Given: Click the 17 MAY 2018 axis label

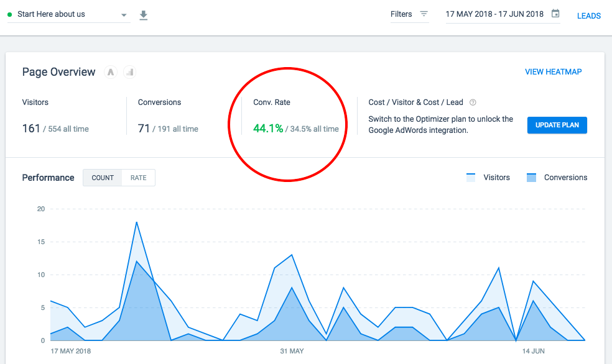Looking at the screenshot, I should (71, 351).
